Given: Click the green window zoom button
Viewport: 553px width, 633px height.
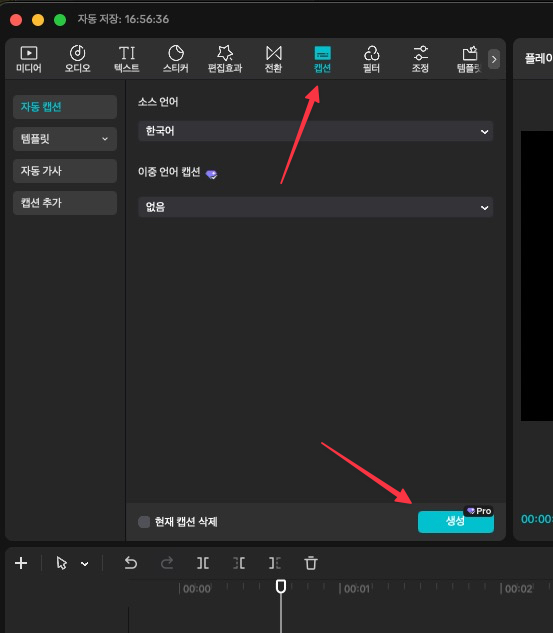Looking at the screenshot, I should (x=60, y=20).
